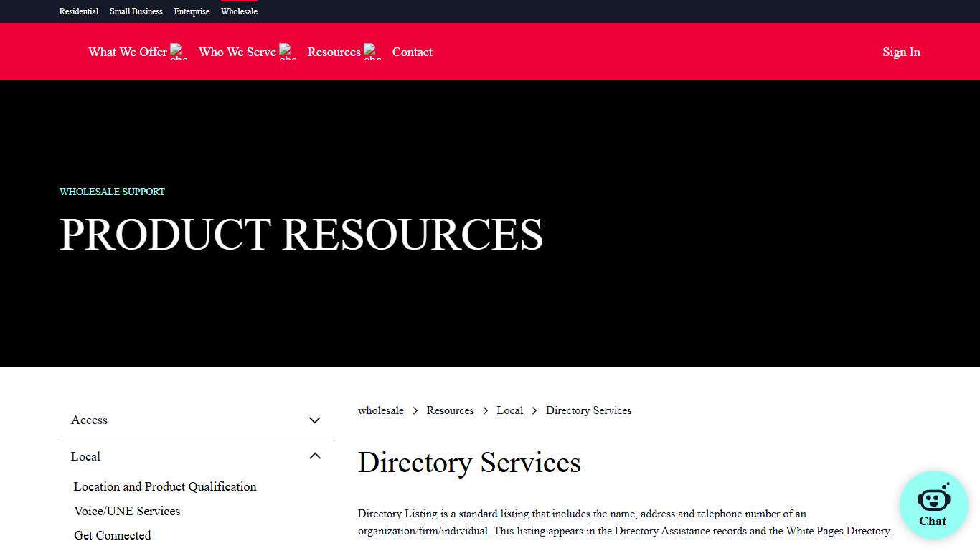Select the Wholesale tab with red underline
The height and width of the screenshot is (551, 980).
point(239,11)
